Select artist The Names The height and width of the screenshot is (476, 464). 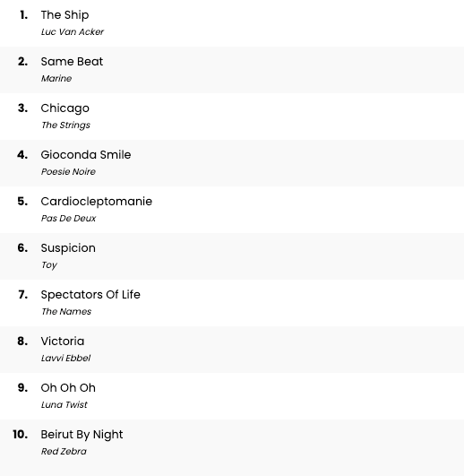[66, 311]
